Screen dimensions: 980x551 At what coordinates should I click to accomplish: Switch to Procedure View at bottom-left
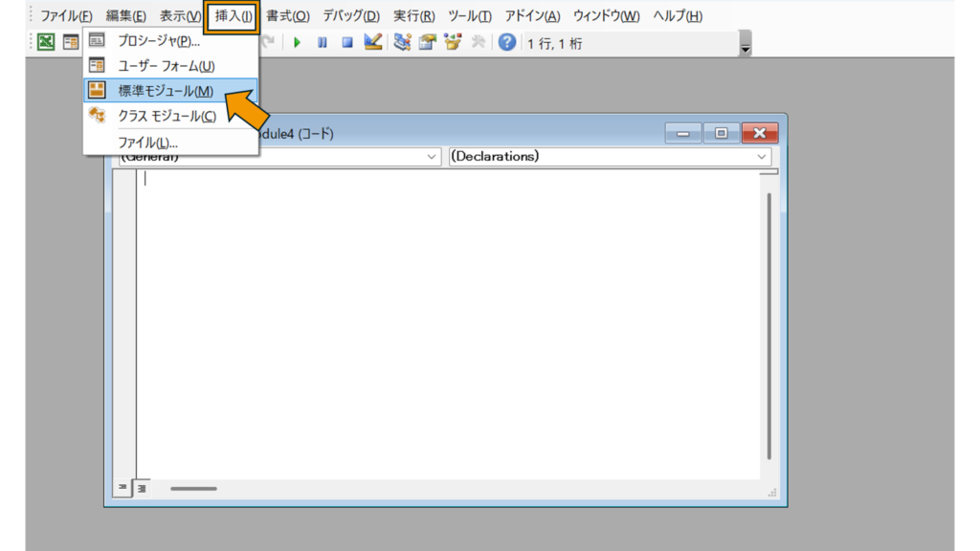122,488
